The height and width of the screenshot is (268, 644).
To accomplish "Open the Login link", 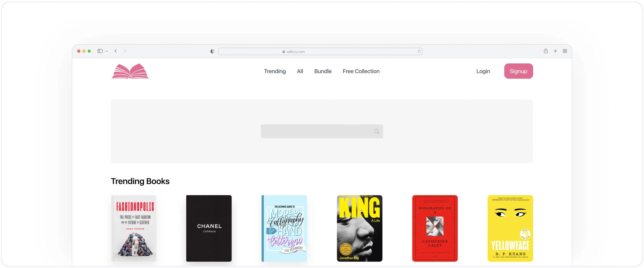I will tap(483, 71).
